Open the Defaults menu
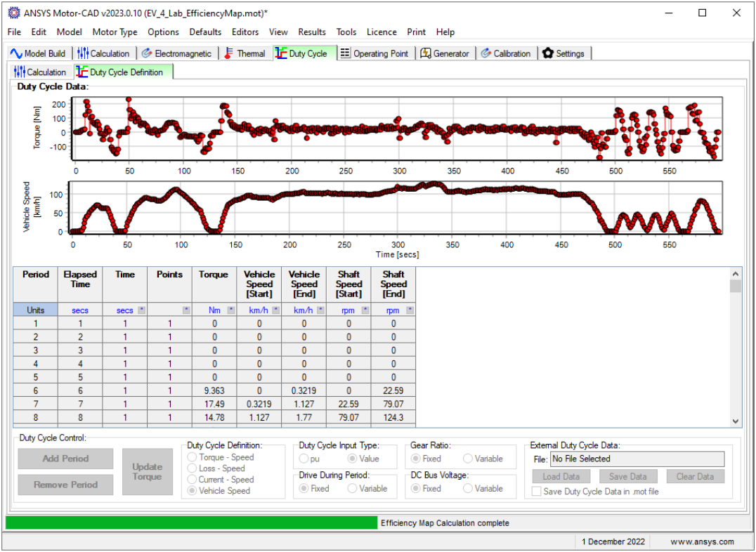 [x=205, y=32]
